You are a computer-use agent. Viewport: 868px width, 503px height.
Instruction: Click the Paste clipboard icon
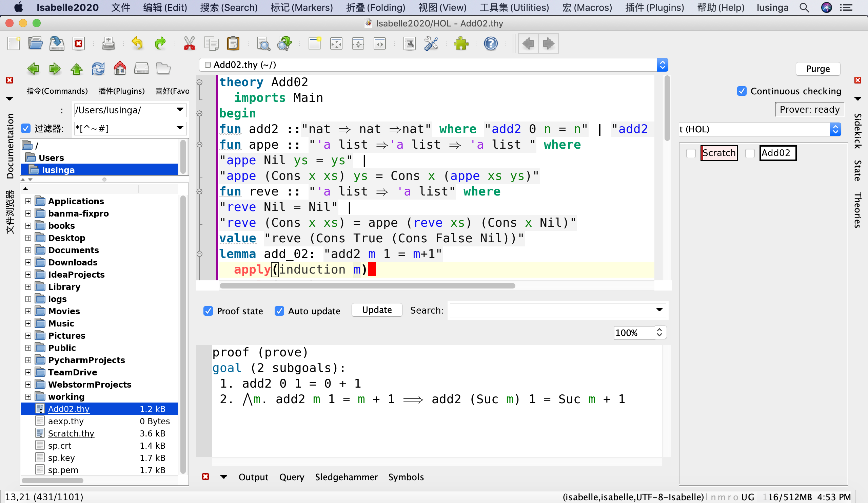tap(233, 44)
